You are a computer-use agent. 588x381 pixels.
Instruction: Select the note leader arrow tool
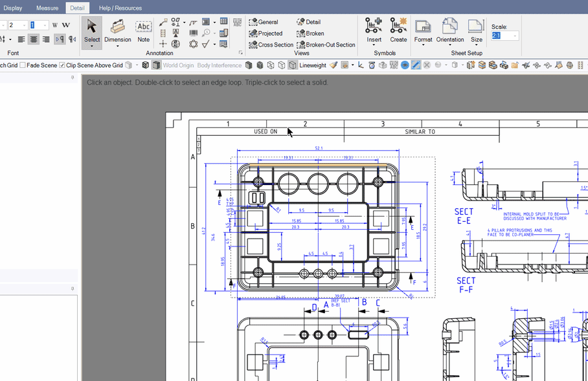point(163,22)
